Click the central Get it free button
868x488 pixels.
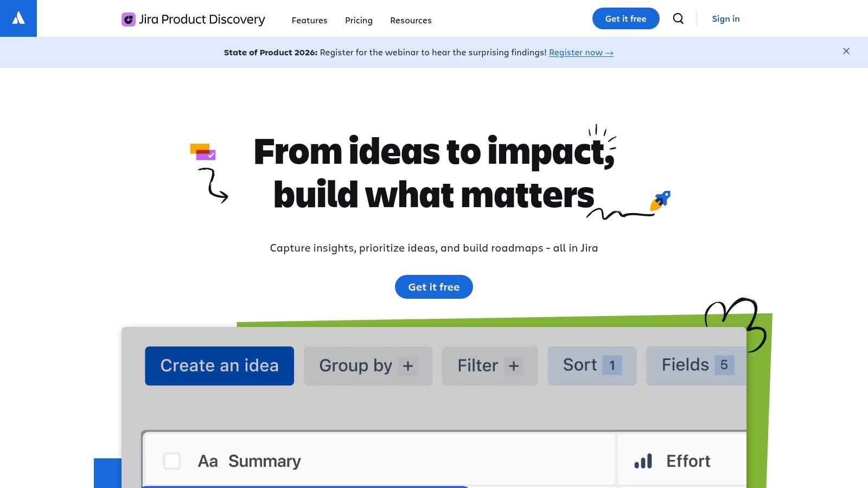(433, 287)
